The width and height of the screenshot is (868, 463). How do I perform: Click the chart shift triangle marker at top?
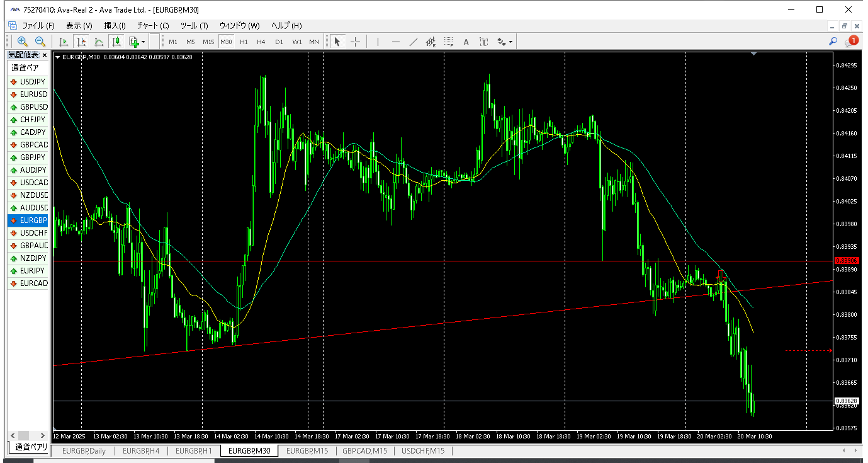(754, 55)
